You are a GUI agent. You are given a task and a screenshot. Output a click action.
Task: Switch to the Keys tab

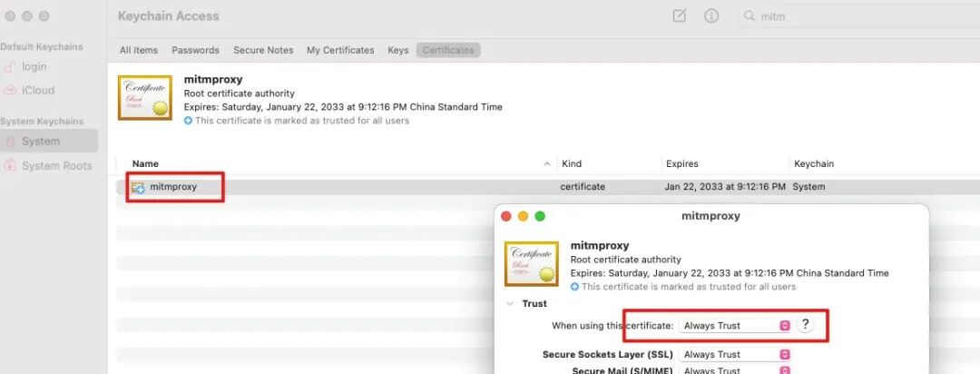coord(398,50)
